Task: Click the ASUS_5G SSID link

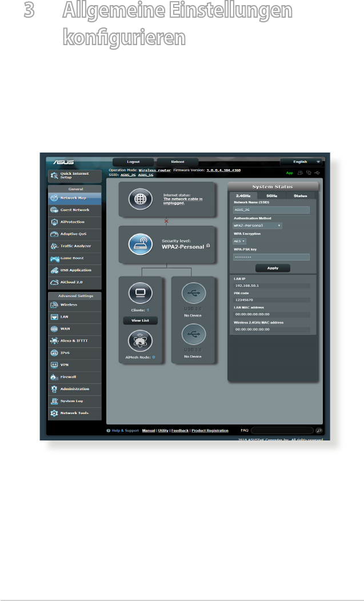Action: point(145,175)
